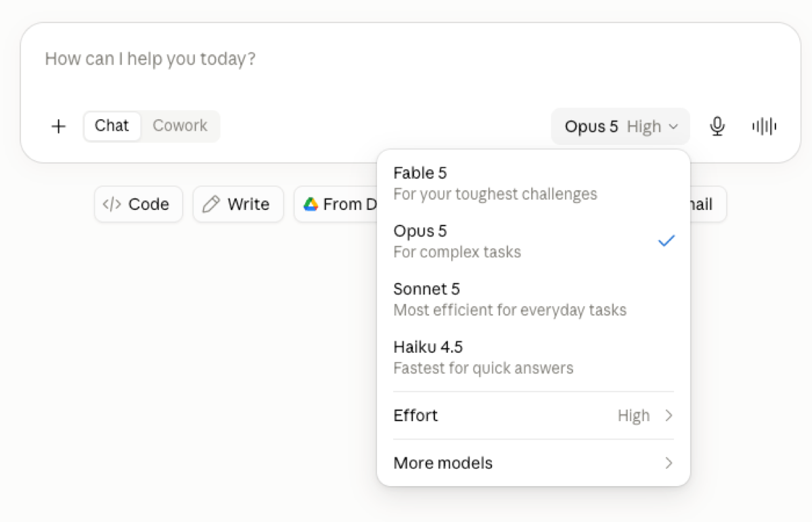
Task: Switch to Chat mode
Action: click(112, 126)
